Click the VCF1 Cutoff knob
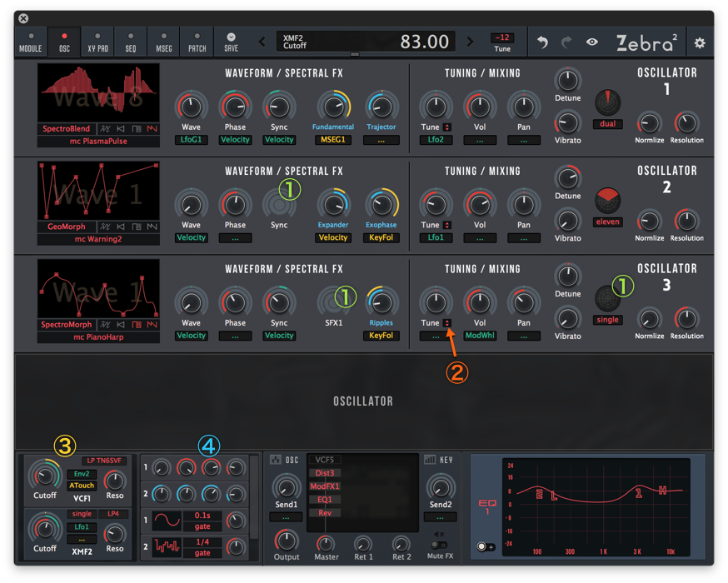 click(x=45, y=476)
